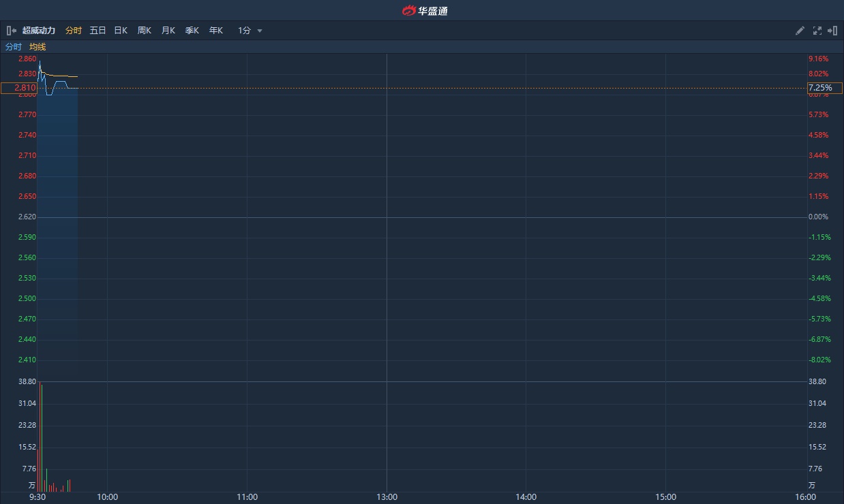Image resolution: width=844 pixels, height=504 pixels.
Task: Toggle the orange 均线 average line legend
Action: pyautogui.click(x=37, y=47)
